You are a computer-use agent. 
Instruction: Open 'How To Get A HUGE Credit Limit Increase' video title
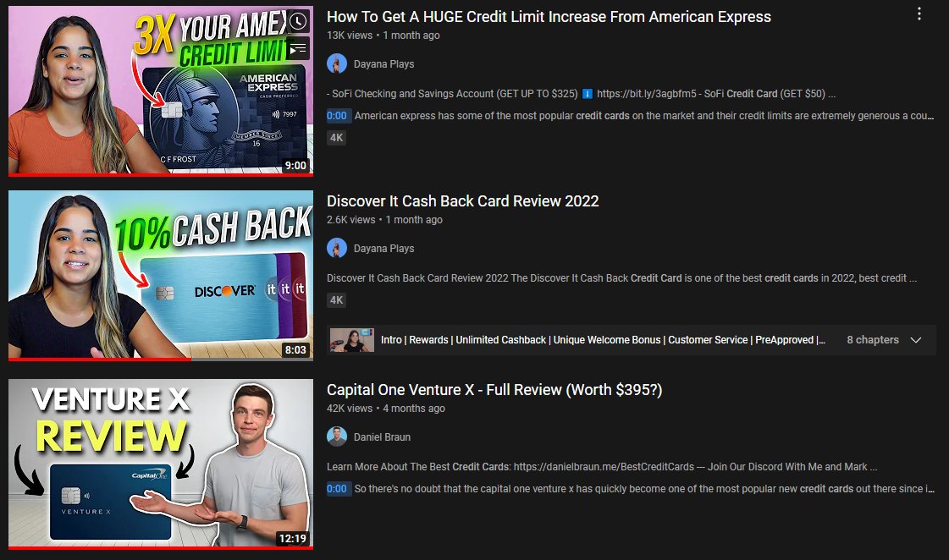pyautogui.click(x=549, y=17)
